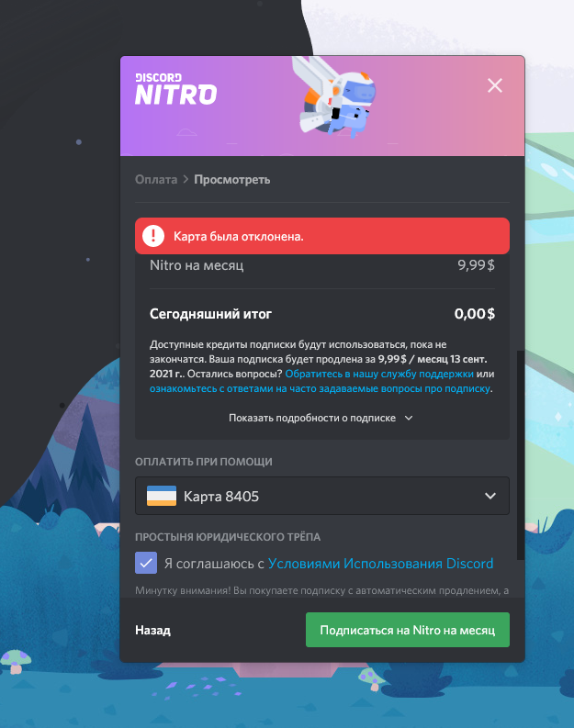Viewport: 574px width, 728px height.
Task: Go back to the Оплата breadcrumb step
Action: [x=156, y=180]
